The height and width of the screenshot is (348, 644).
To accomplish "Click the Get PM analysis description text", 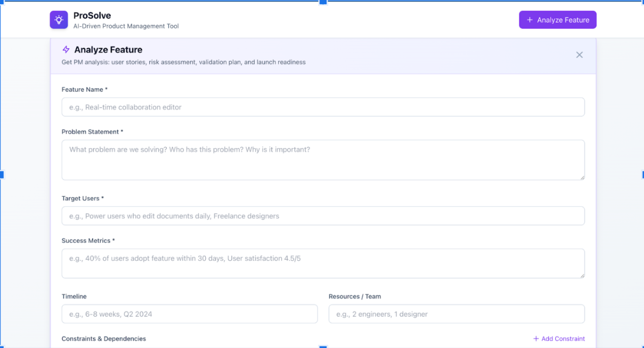I will point(183,62).
